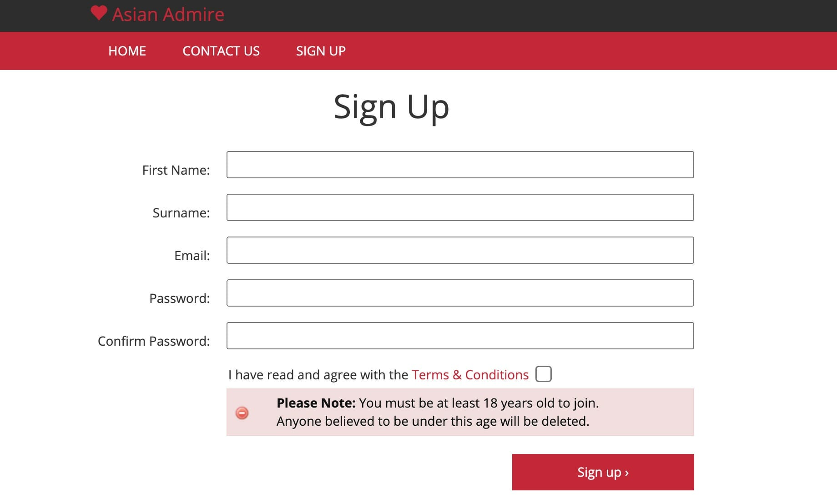
Task: Select the Email input field
Action: click(460, 250)
